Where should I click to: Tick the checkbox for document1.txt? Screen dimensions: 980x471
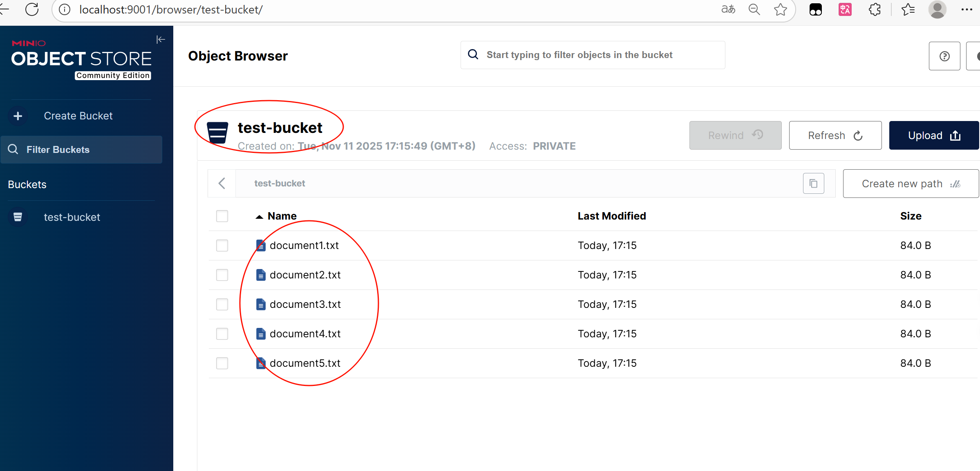[x=222, y=246]
